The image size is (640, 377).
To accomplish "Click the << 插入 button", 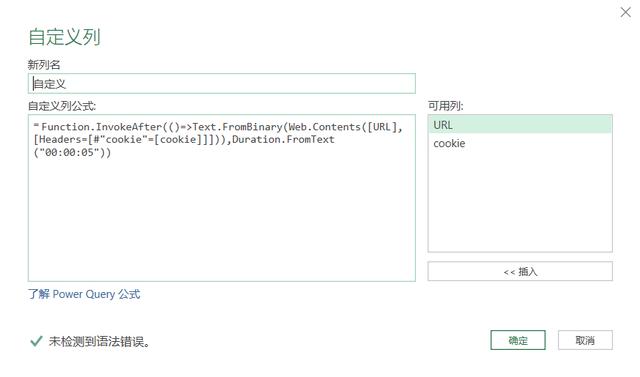I will click(520, 272).
